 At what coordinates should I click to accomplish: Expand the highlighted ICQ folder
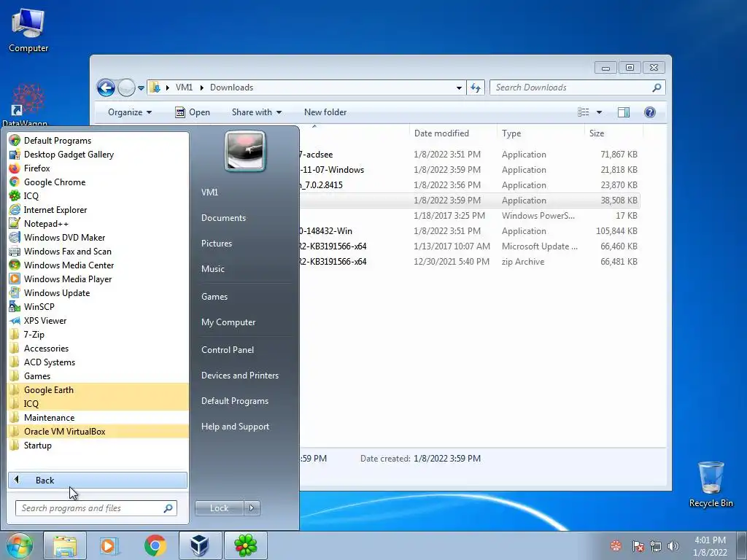(x=98, y=403)
